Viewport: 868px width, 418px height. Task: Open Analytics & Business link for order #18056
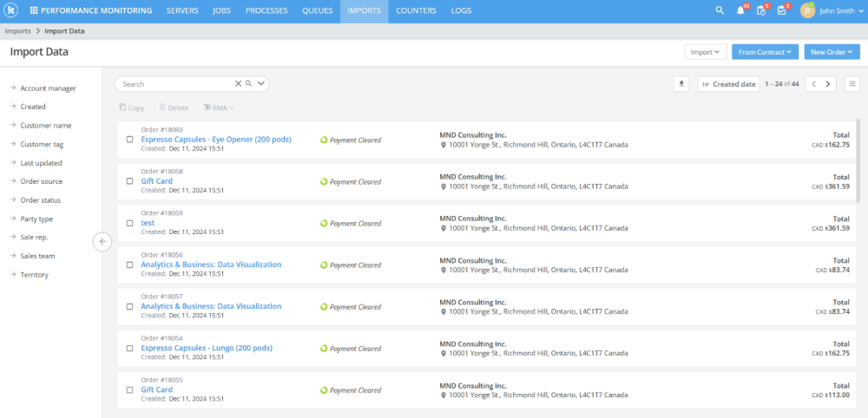pos(211,265)
